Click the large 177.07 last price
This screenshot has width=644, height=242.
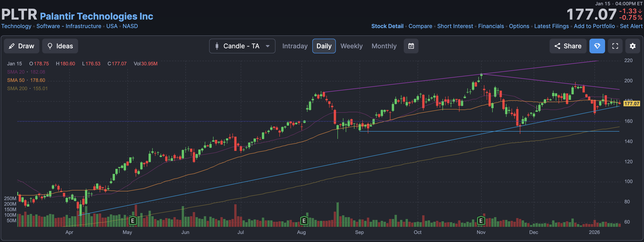591,14
